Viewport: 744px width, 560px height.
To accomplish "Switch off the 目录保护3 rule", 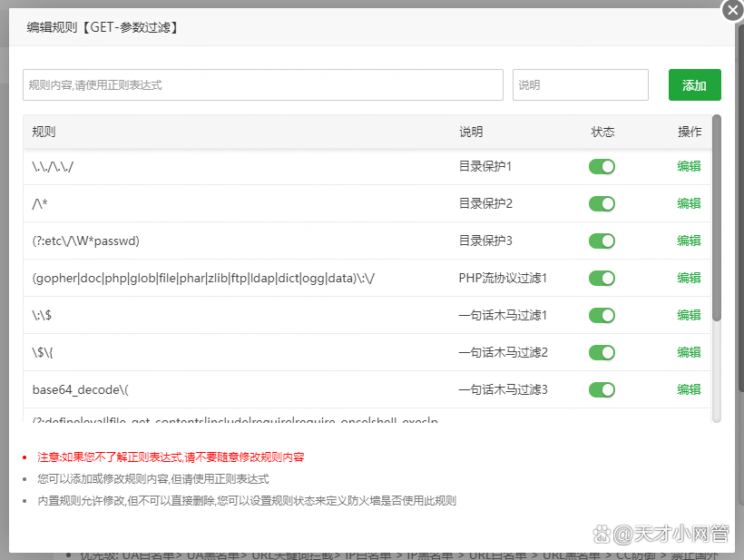I will (x=602, y=241).
